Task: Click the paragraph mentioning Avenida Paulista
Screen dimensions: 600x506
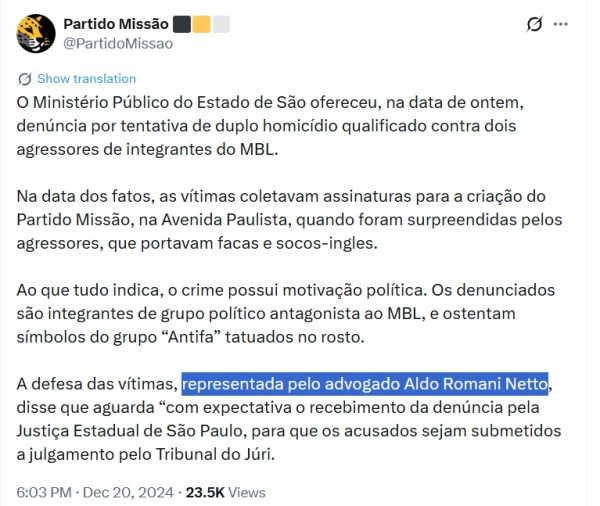Action: [x=290, y=219]
